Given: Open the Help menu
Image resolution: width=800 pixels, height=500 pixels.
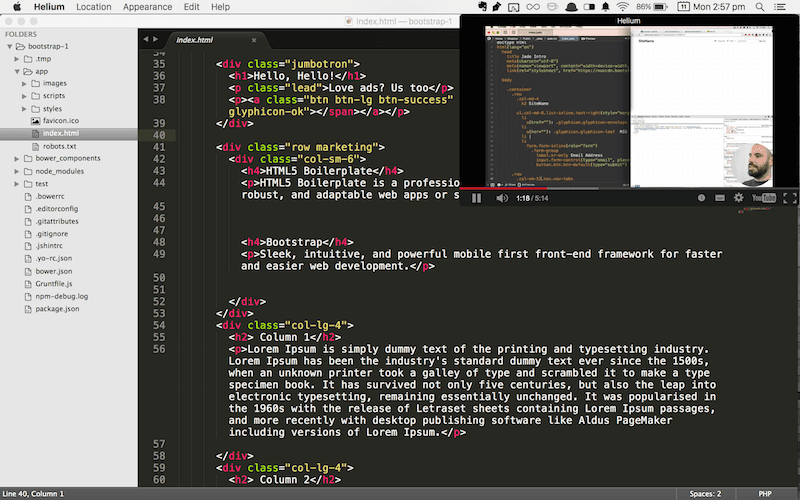Looking at the screenshot, I should [220, 7].
